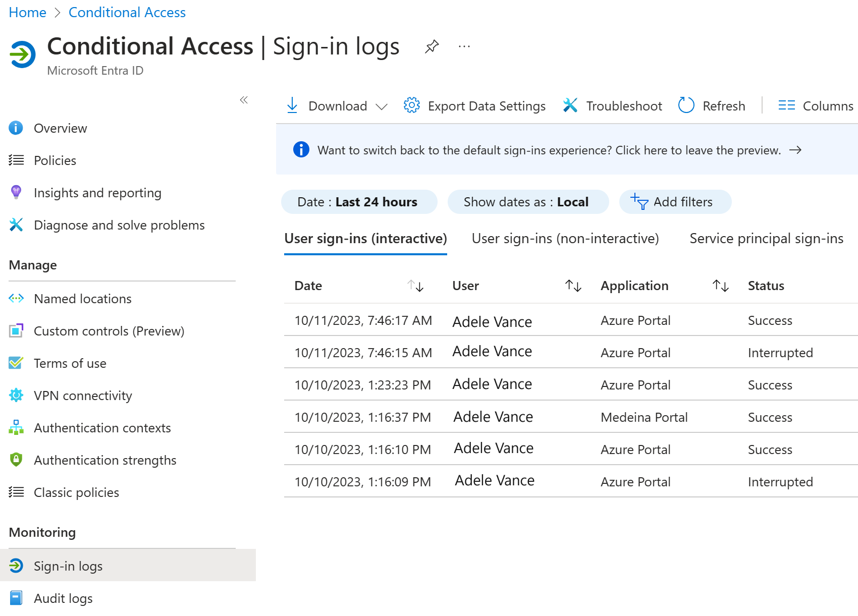Toggle sort order on the User column
The height and width of the screenshot is (616, 858).
coord(573,286)
